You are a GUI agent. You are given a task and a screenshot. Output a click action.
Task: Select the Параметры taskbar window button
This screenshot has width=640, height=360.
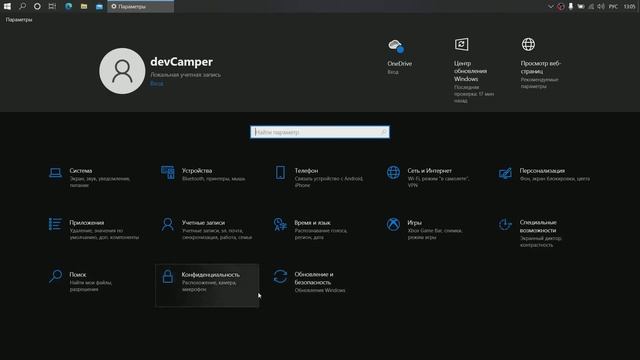[140, 6]
